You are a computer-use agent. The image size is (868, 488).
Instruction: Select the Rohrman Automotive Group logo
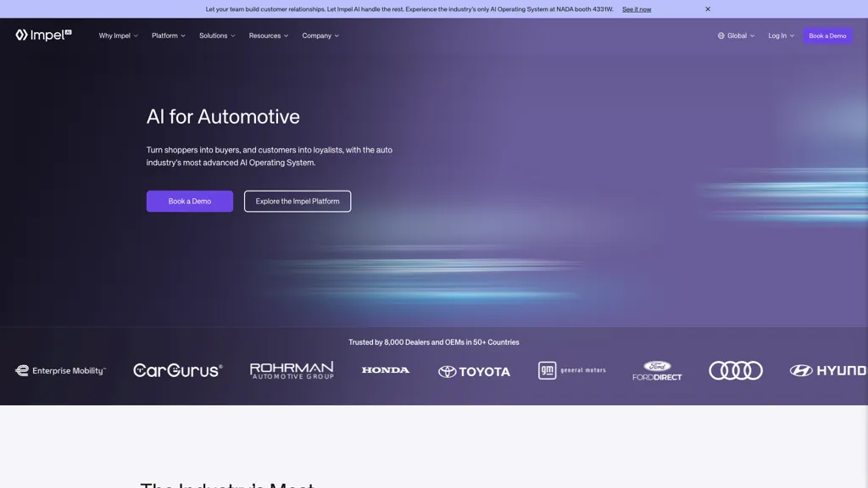tap(292, 370)
